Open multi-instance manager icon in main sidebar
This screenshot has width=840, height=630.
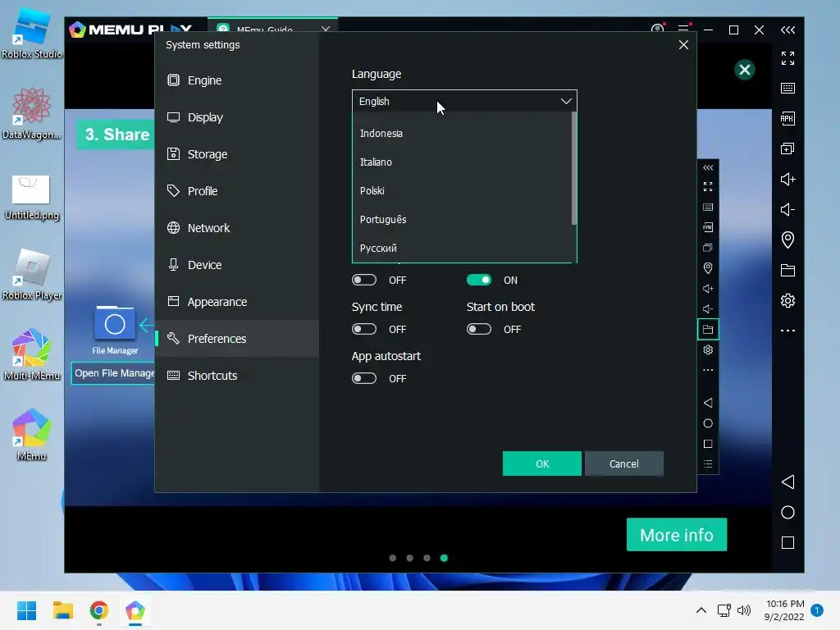(787, 148)
